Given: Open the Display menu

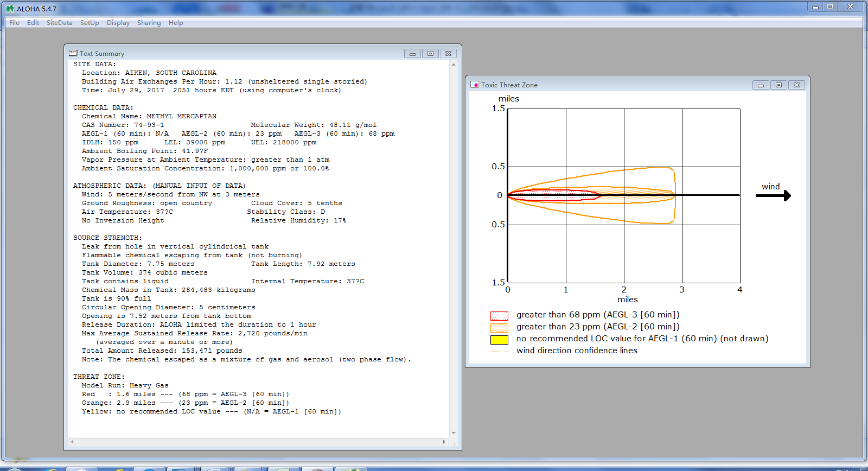Looking at the screenshot, I should (x=118, y=23).
